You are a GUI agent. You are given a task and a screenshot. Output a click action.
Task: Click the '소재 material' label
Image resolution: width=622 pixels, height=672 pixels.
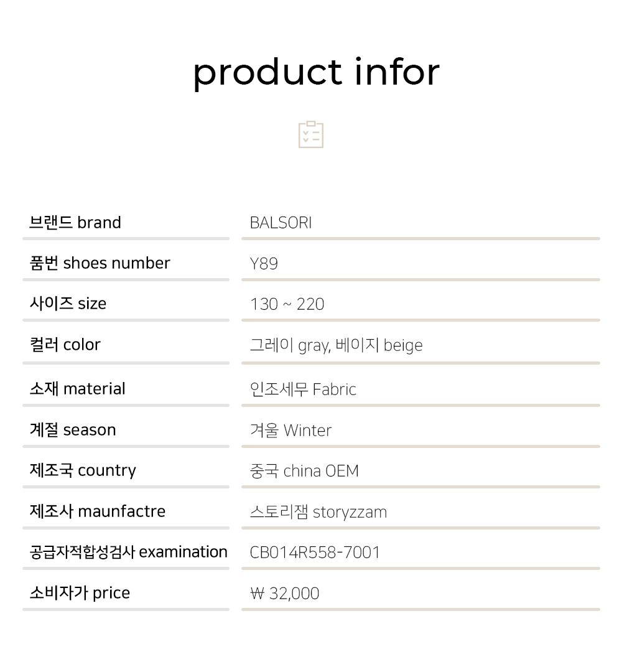click(x=77, y=389)
